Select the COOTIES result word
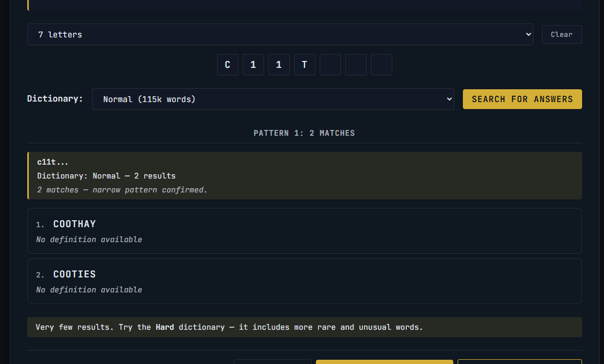The height and width of the screenshot is (364, 604). 74,274
